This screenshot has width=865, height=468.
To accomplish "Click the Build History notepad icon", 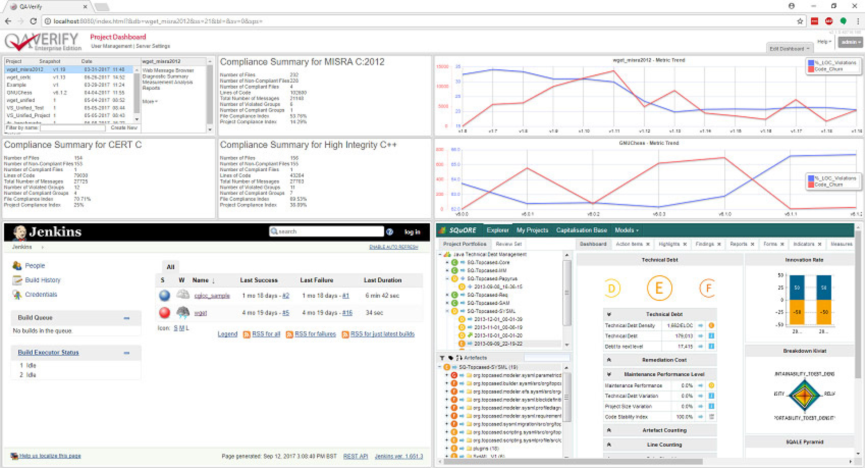I will coord(17,280).
